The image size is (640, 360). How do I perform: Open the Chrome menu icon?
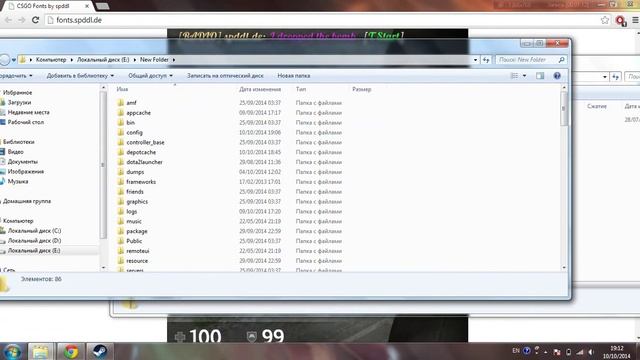636,20
